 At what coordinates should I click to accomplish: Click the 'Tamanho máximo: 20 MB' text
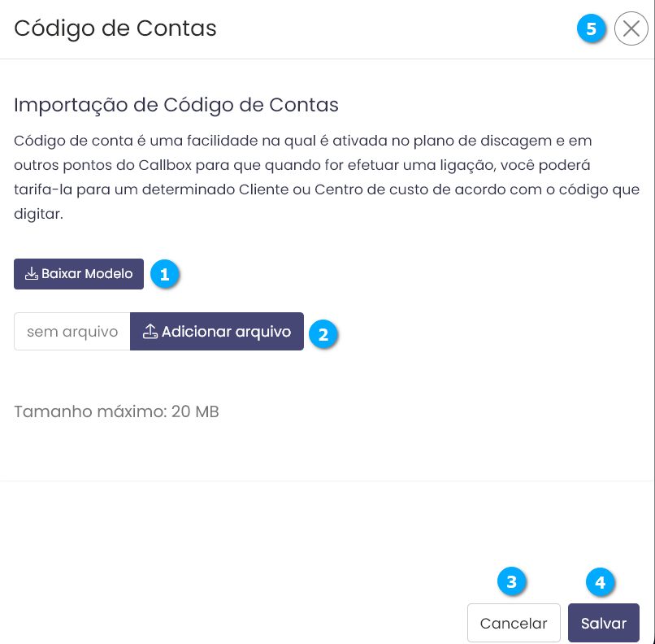(116, 411)
